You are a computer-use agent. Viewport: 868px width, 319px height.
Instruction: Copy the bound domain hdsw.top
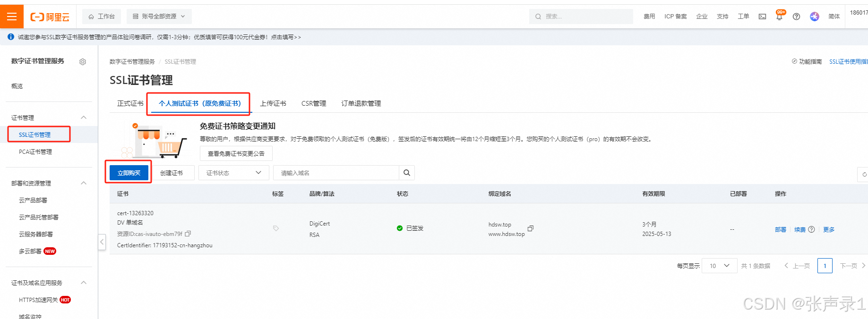pyautogui.click(x=531, y=228)
